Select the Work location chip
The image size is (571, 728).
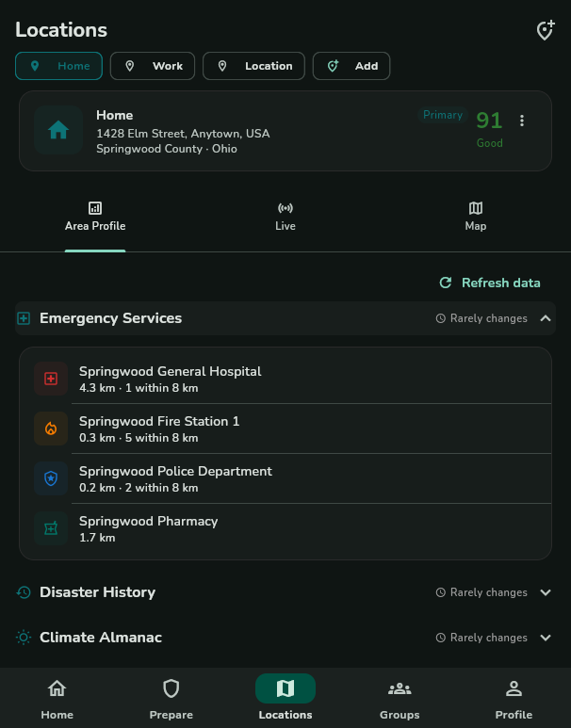[153, 66]
